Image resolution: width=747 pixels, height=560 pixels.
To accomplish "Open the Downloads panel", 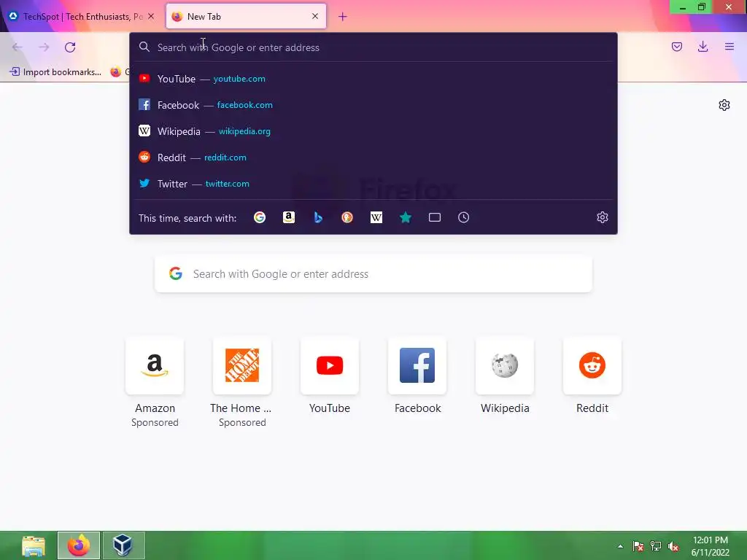I will click(703, 47).
